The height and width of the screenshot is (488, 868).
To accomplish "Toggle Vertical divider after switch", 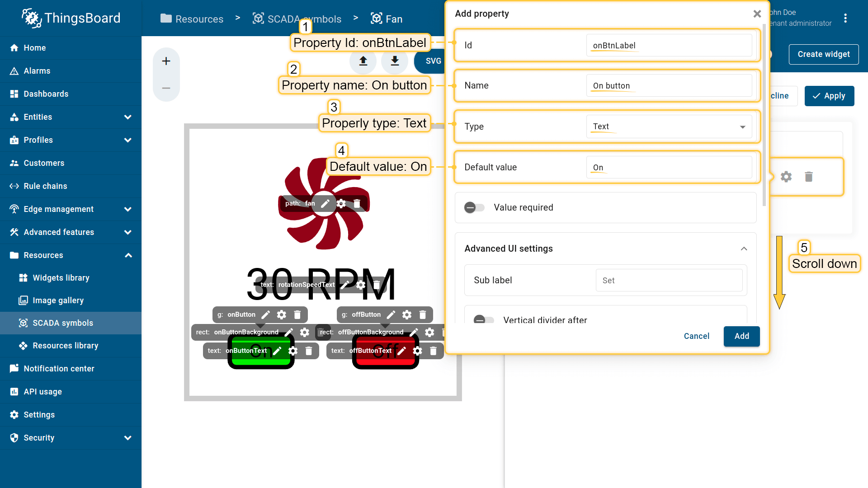I will pos(483,320).
